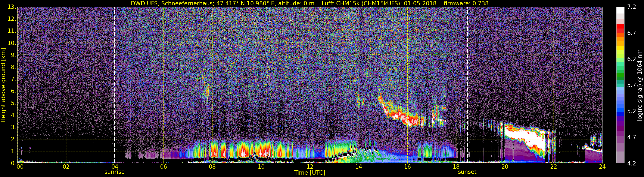Click the 'log(rc-signal) @ 1064 nm' colorbar label
This screenshot has height=177, width=644.
tap(640, 85)
